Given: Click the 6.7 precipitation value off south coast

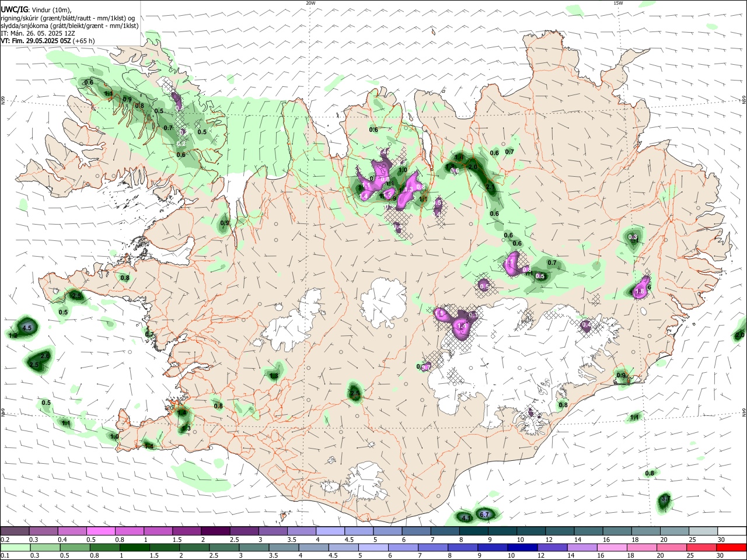Looking at the screenshot, I should tap(484, 514).
